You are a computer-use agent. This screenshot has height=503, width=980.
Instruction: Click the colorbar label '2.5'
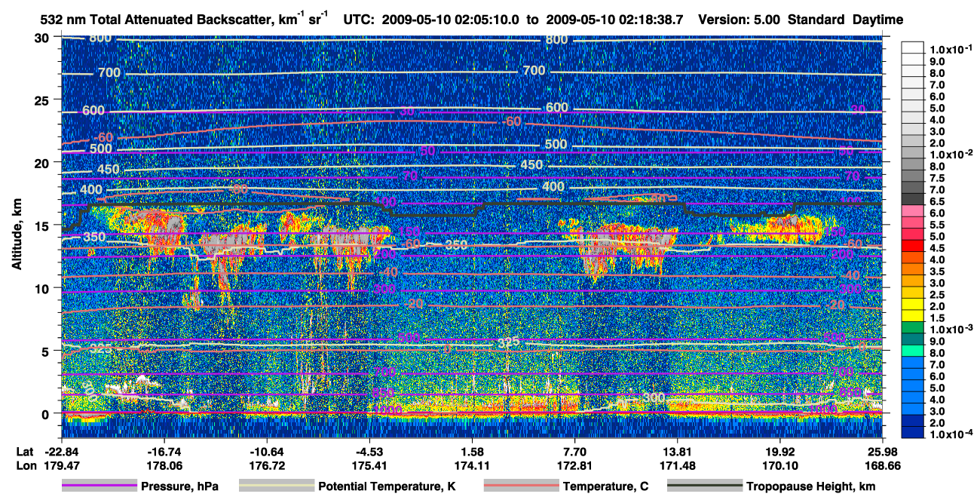point(936,295)
